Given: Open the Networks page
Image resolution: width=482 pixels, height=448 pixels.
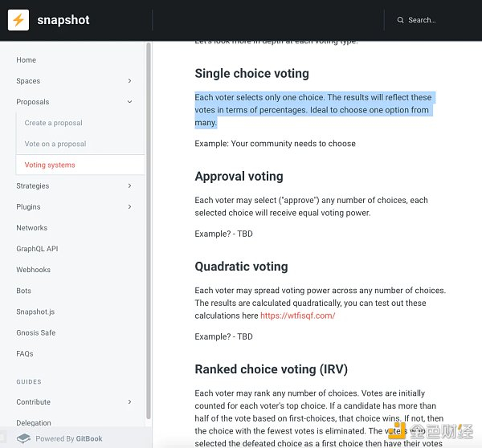Looking at the screenshot, I should [32, 228].
